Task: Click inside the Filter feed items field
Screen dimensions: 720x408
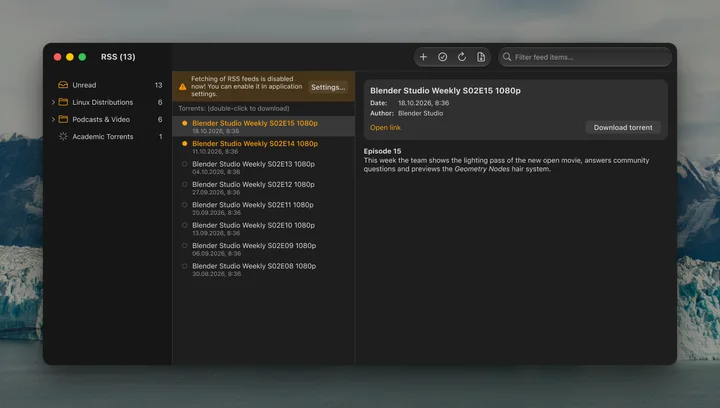Action: [585, 57]
